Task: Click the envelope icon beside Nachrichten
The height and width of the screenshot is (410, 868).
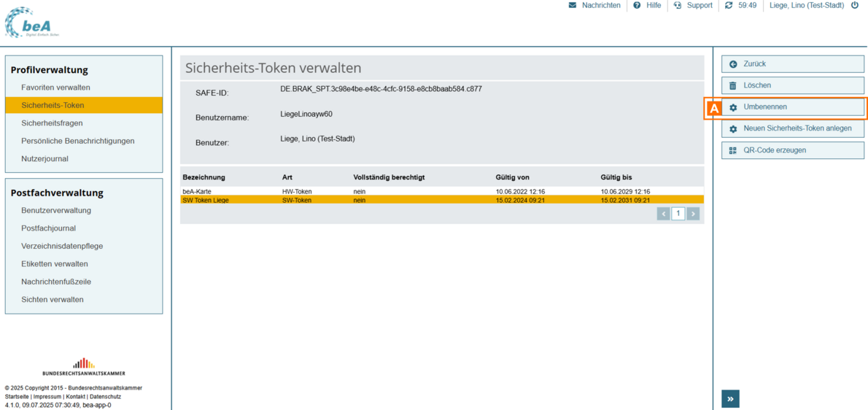Action: click(x=573, y=5)
